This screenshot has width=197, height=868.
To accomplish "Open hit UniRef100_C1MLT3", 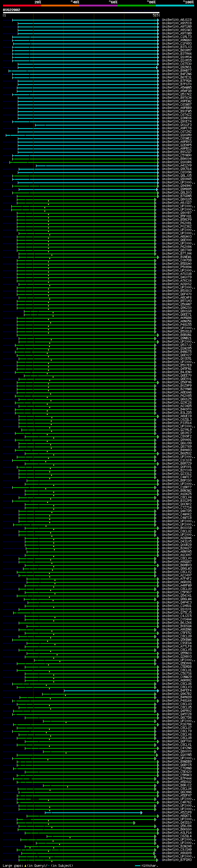I will click(177, 37).
